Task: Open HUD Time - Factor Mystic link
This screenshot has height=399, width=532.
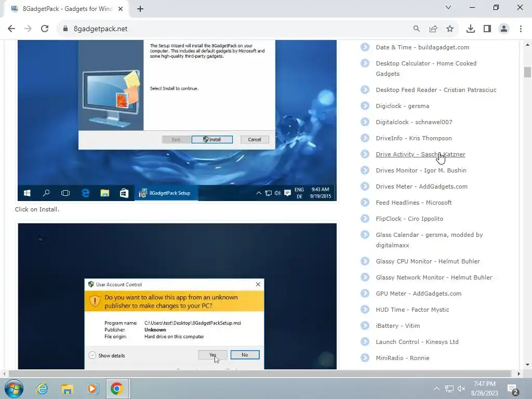Action: tap(412, 310)
